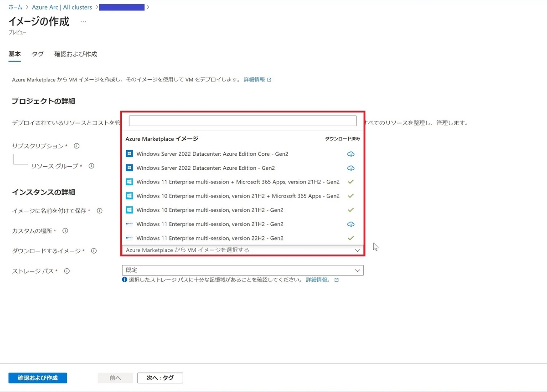Click image icon of Windows 11 multi-session 22H2 - Gen2
The width and height of the screenshot is (547, 392).
click(x=129, y=238)
